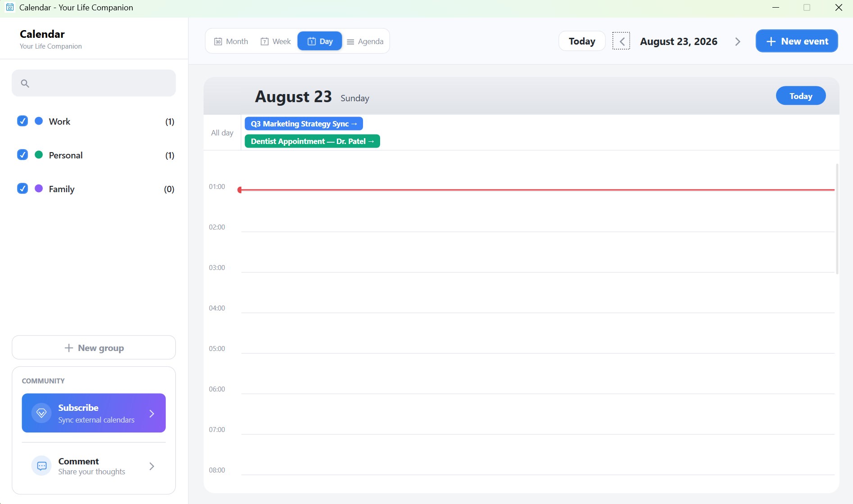
Task: Click the Subscribe diamond icon
Action: coord(41,413)
